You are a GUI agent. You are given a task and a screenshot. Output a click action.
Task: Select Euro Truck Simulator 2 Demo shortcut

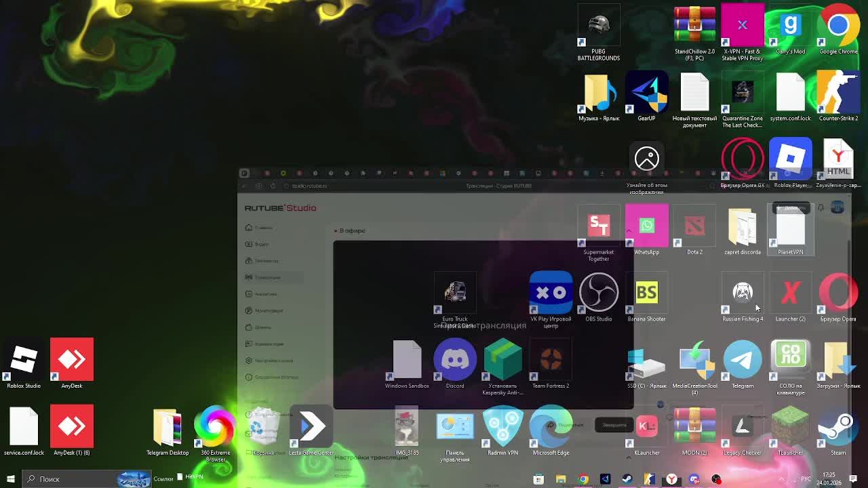click(455, 293)
